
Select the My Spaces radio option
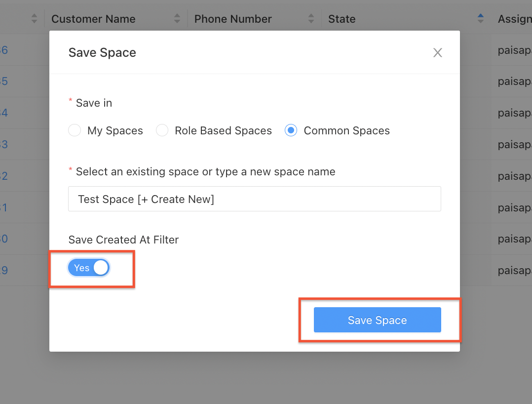[x=75, y=130]
